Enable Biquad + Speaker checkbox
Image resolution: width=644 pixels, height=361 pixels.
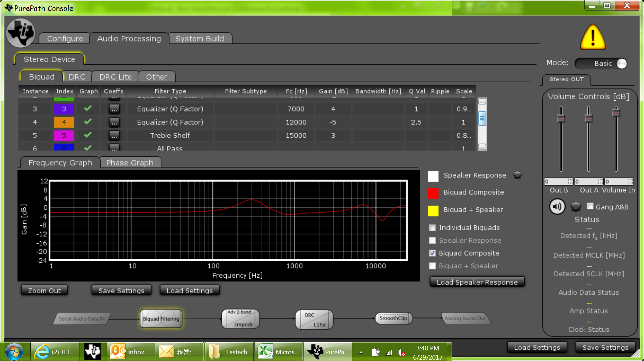[432, 266]
